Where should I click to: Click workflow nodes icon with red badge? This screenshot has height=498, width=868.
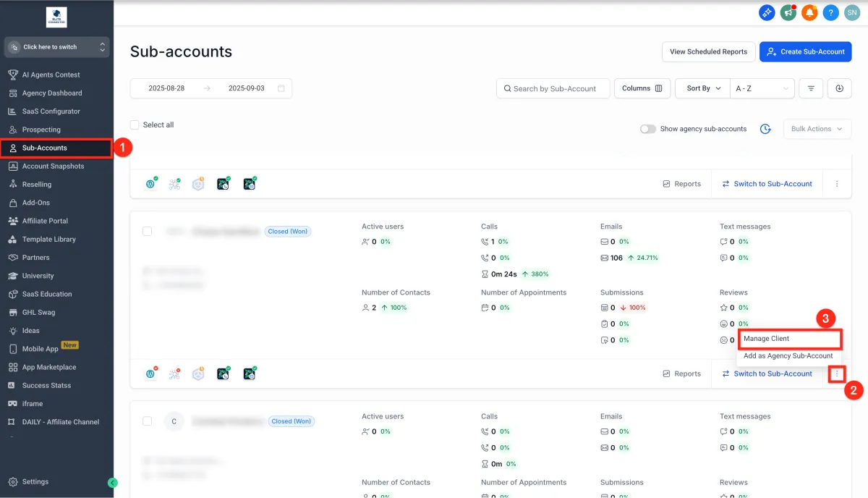175,373
